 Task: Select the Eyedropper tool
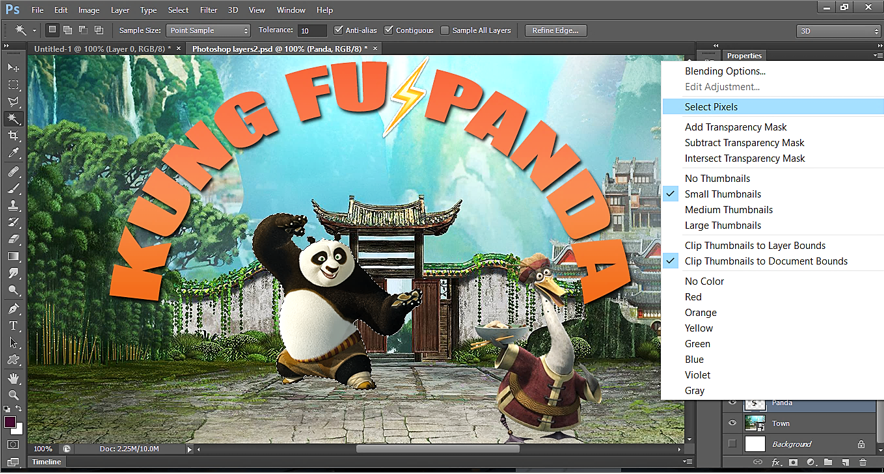pos(13,153)
